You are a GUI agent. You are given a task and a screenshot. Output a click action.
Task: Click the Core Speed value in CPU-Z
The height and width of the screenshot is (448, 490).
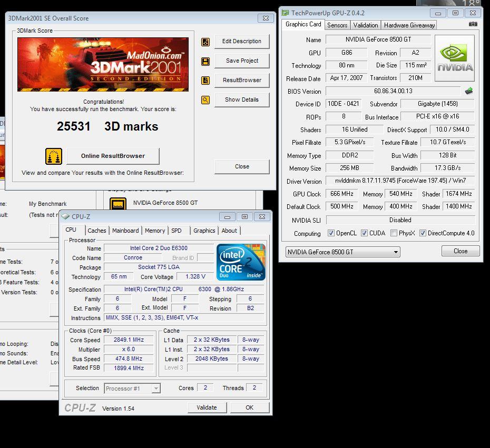pos(129,340)
